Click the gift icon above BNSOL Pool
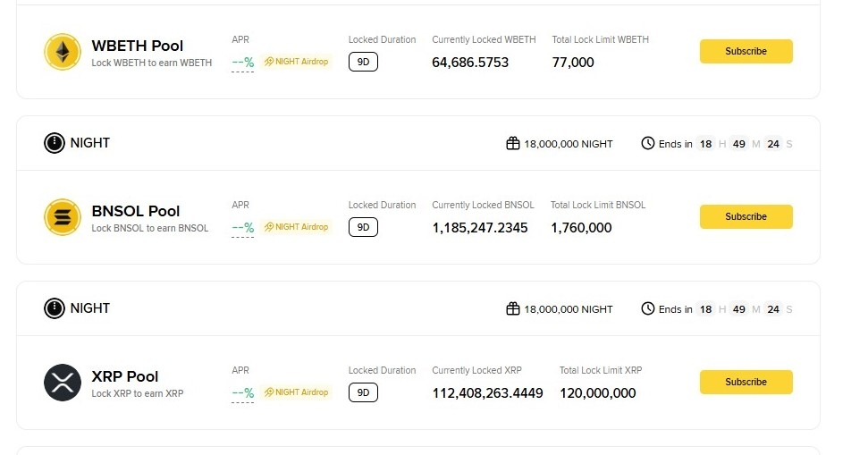Viewport: 868px width, 455px height. pos(513,143)
